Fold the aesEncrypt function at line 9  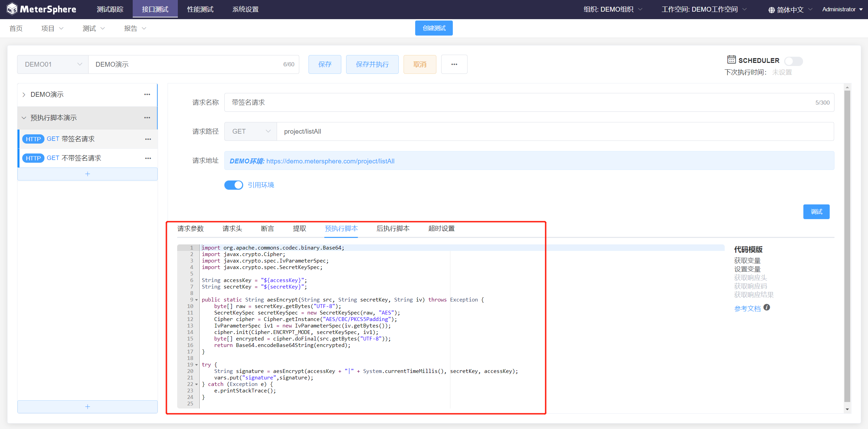coord(197,300)
